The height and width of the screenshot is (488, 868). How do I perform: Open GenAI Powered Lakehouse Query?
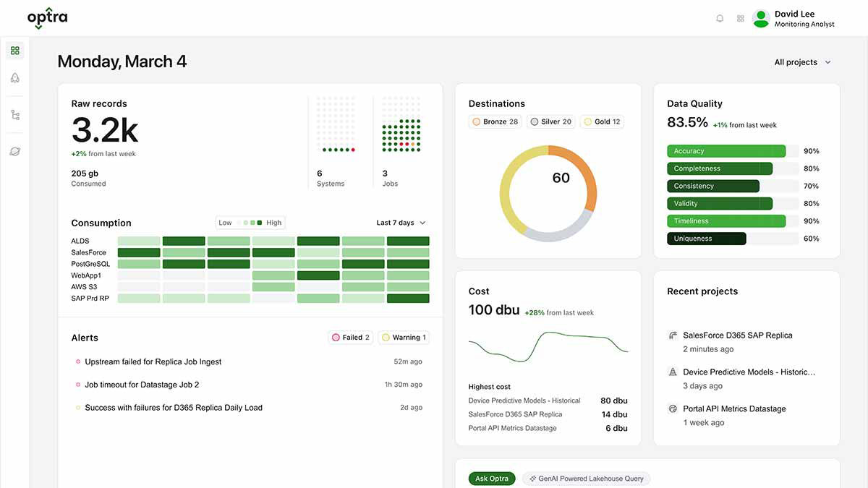click(586, 478)
